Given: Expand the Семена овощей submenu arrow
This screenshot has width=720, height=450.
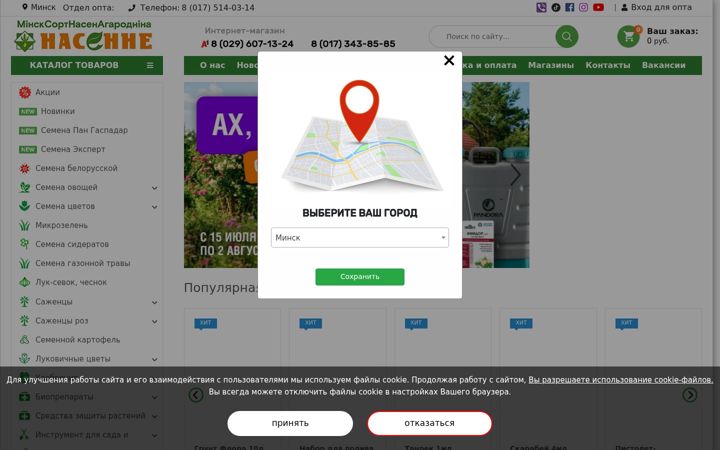Looking at the screenshot, I should coord(155,188).
